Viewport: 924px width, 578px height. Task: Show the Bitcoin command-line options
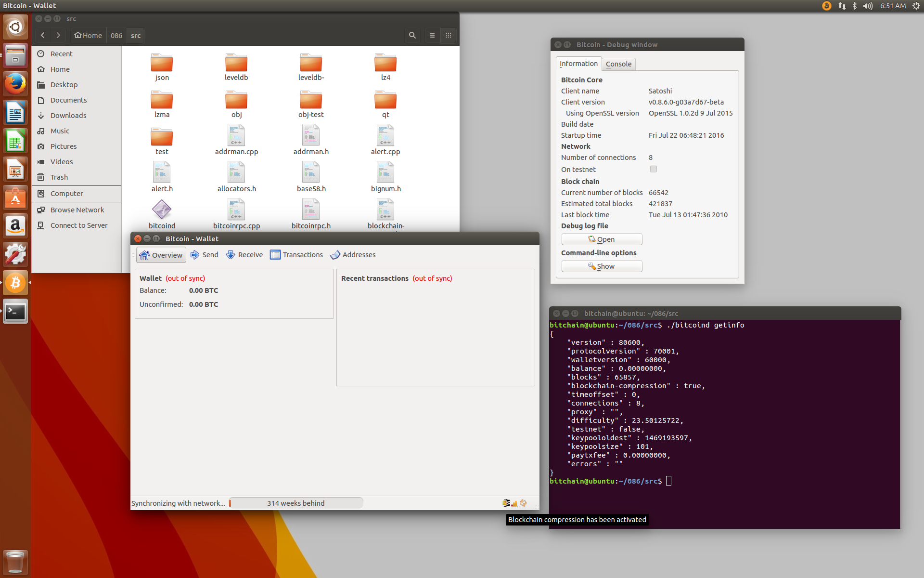coord(602,266)
